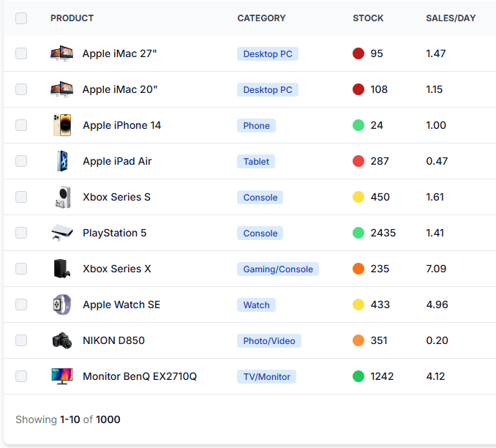The height and width of the screenshot is (448, 496).
Task: Sort by the PRODUCT column header
Action: 72,18
